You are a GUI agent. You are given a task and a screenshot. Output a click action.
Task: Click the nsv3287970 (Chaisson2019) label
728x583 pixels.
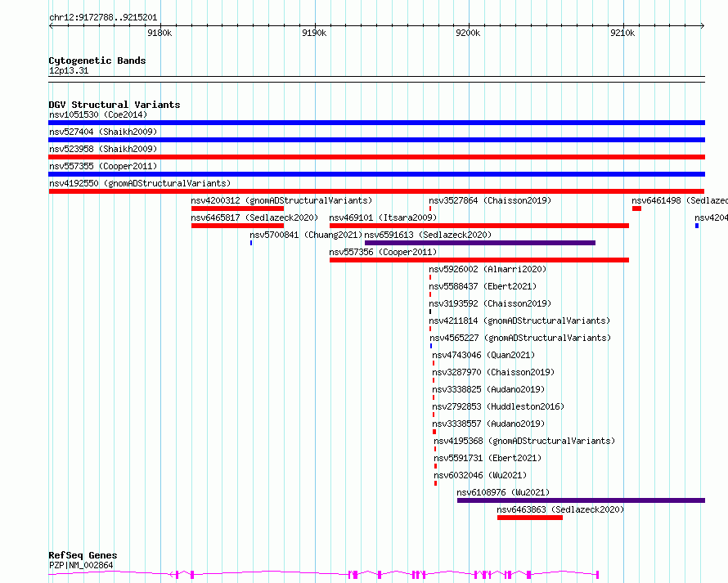[493, 372]
